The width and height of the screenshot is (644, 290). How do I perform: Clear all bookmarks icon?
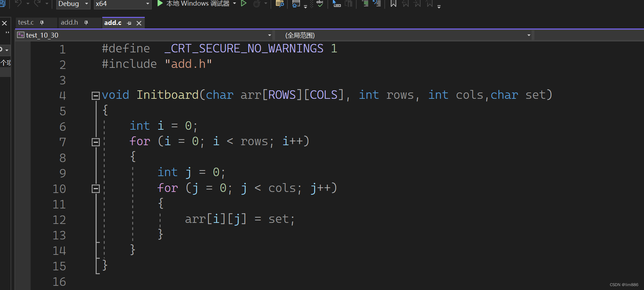(x=429, y=4)
